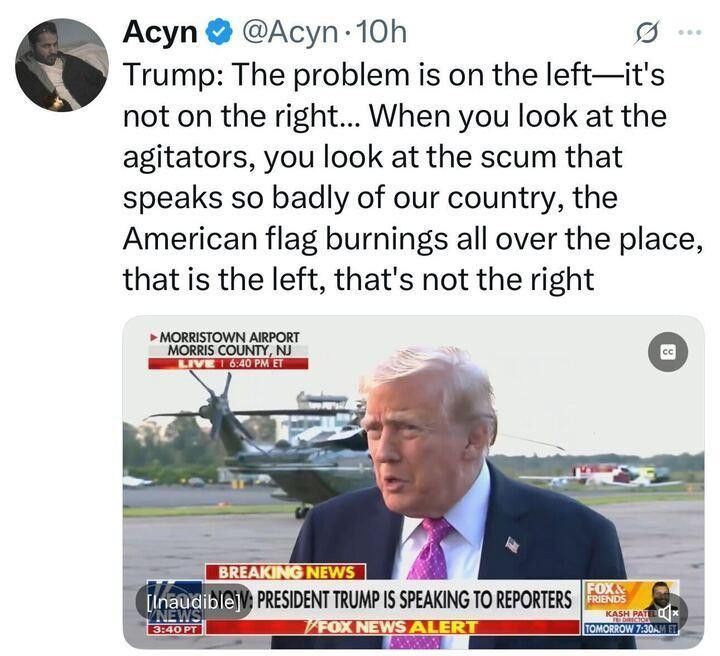Click the Morristown Airport location label
The image size is (720, 656).
click(229, 343)
